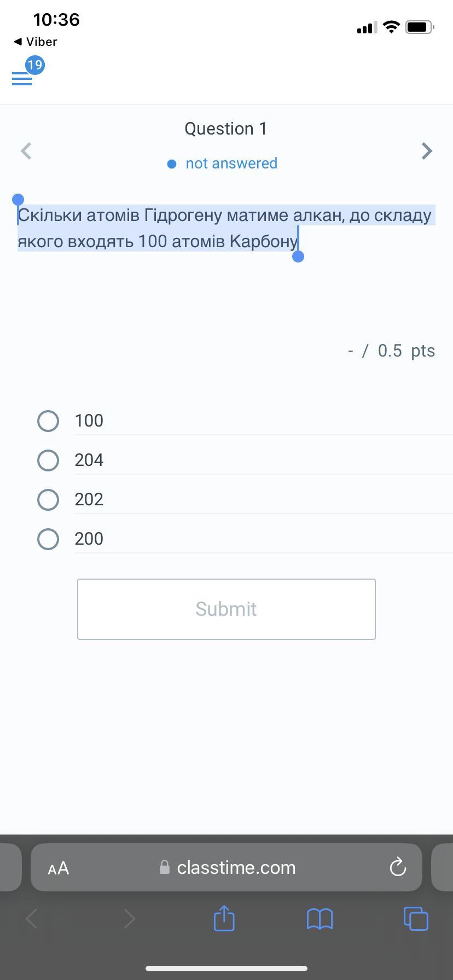Image resolution: width=453 pixels, height=980 pixels.
Task: Go to the next question arrow
Action: click(427, 151)
